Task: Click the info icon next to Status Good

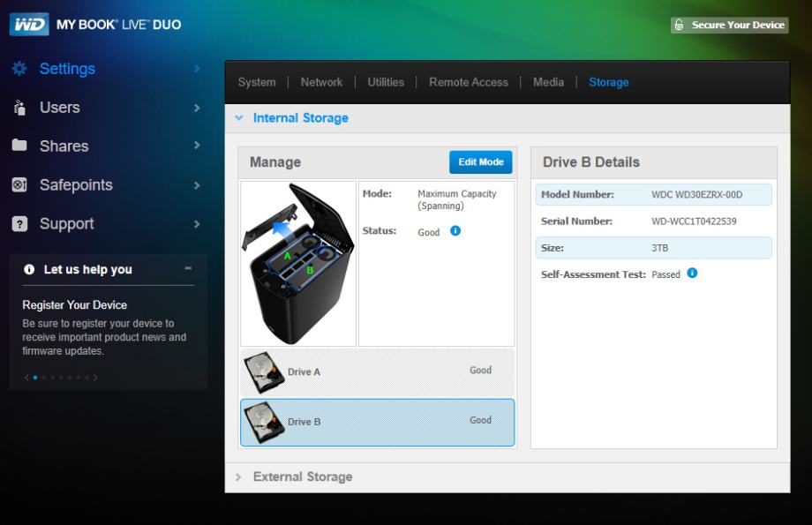Action: coord(455,231)
